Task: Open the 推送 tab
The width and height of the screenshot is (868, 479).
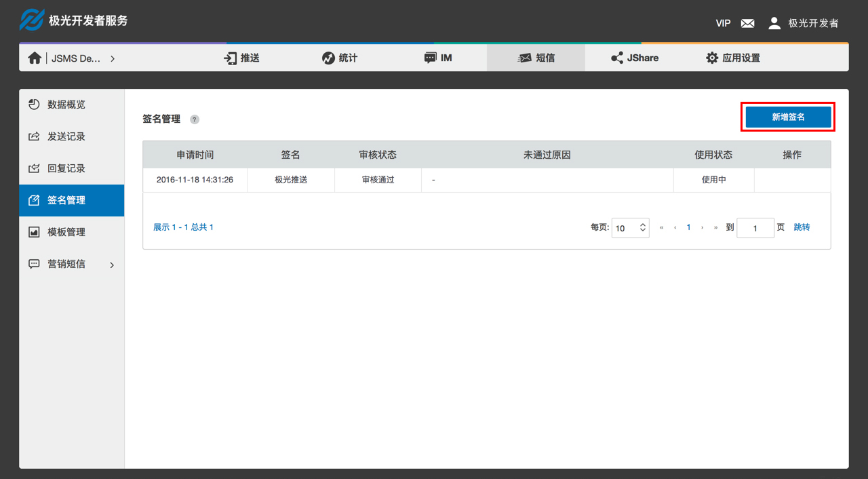Action: [242, 58]
